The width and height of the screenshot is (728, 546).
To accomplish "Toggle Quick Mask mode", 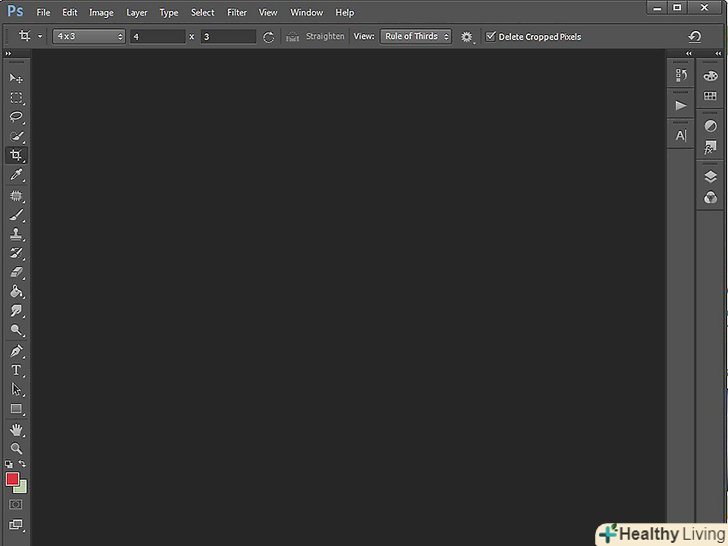I will coord(16,504).
